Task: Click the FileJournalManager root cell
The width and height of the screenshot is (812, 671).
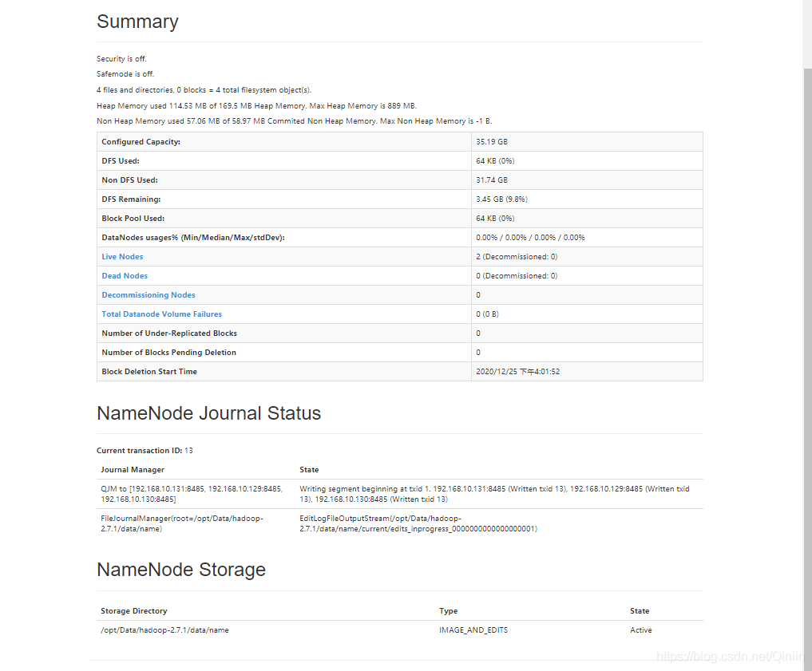Action: [x=182, y=523]
